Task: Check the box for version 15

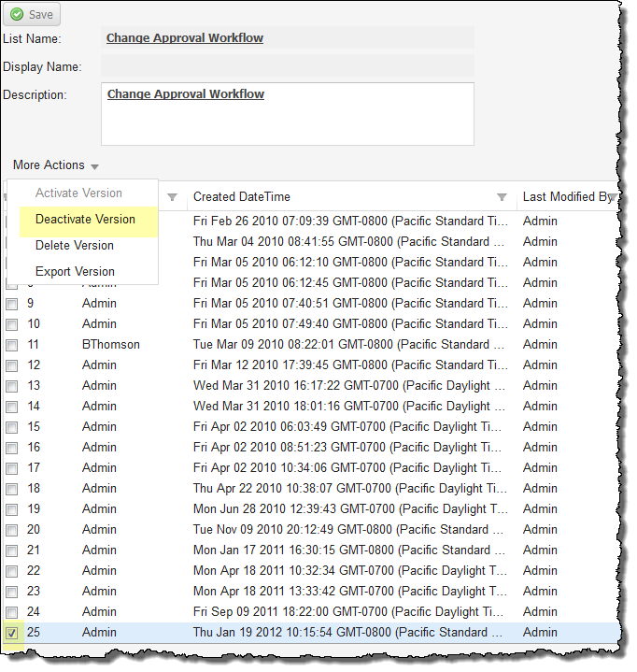Action: 11,427
